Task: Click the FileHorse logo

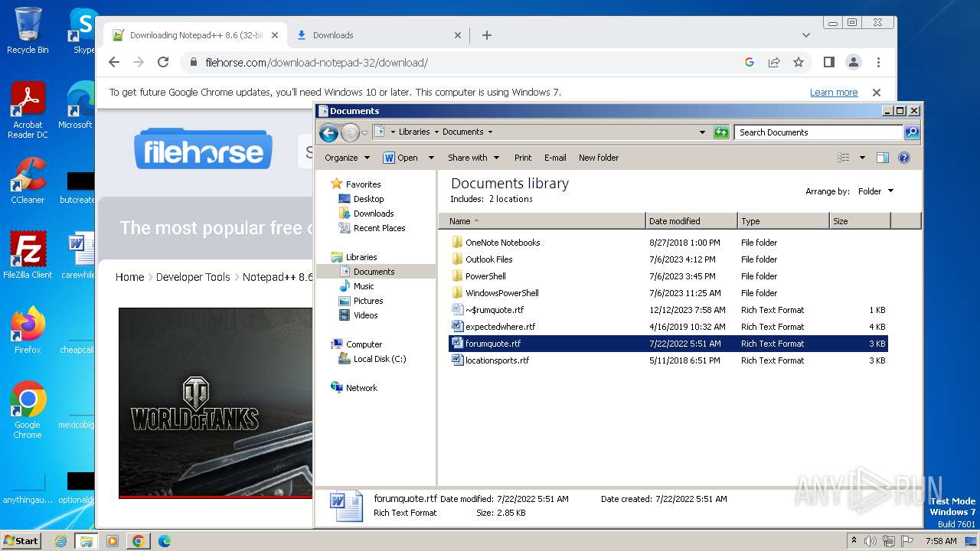Action: [204, 149]
